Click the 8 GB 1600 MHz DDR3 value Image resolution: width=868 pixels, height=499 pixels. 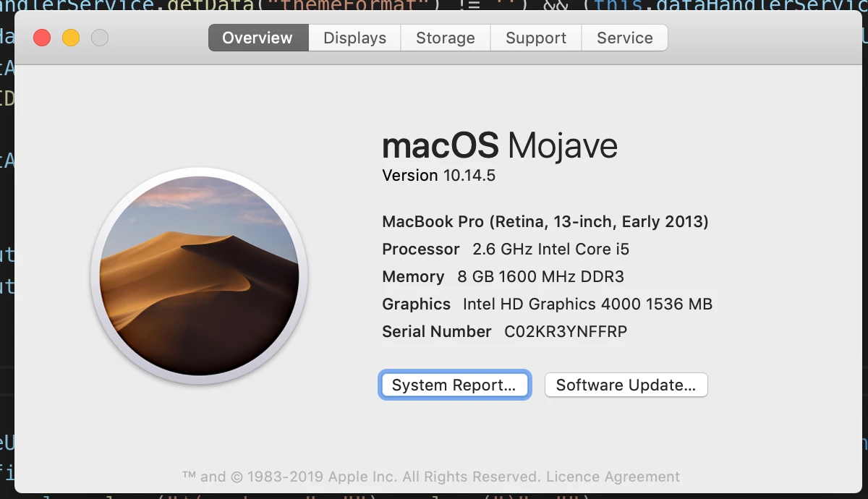[540, 276]
